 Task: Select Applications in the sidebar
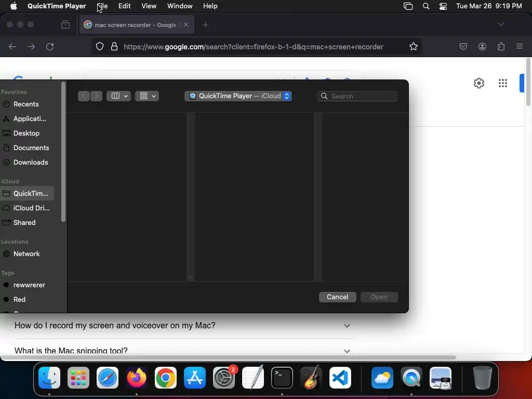(x=26, y=119)
